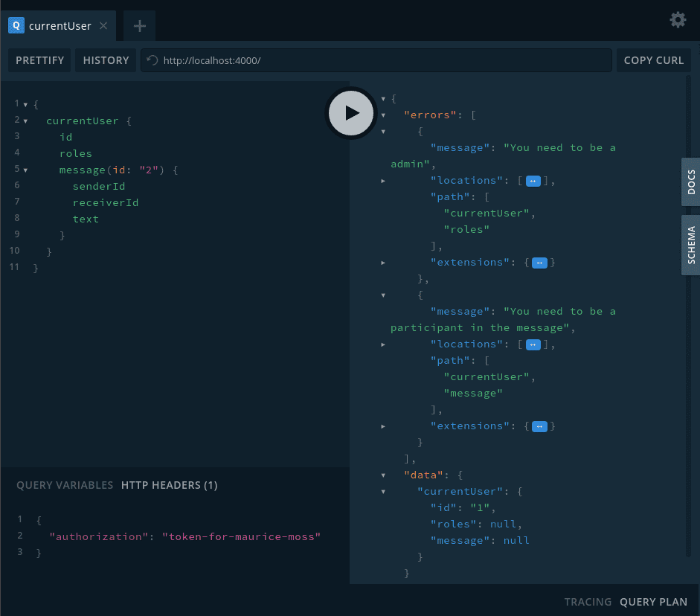
Task: Expand the second error's extensions ellipsis icon
Action: 539,426
